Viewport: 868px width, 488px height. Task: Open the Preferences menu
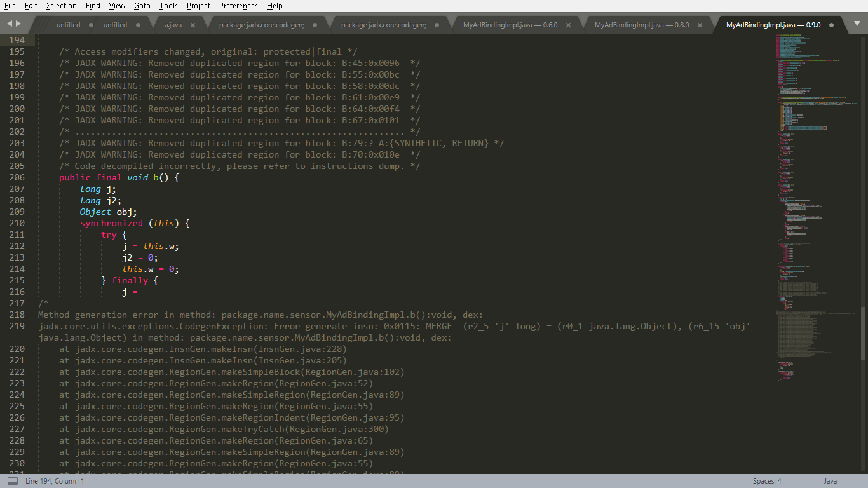(238, 6)
